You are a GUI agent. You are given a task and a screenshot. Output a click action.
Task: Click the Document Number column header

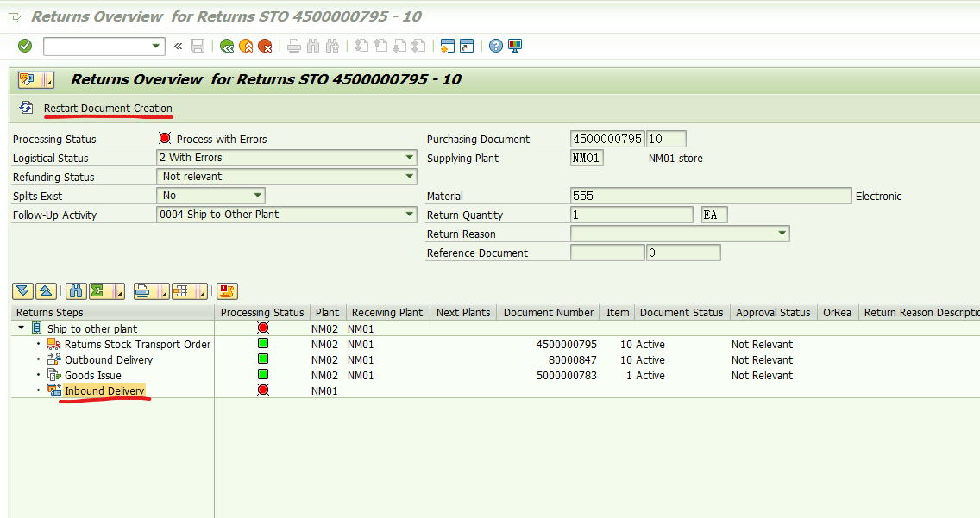[x=549, y=313]
